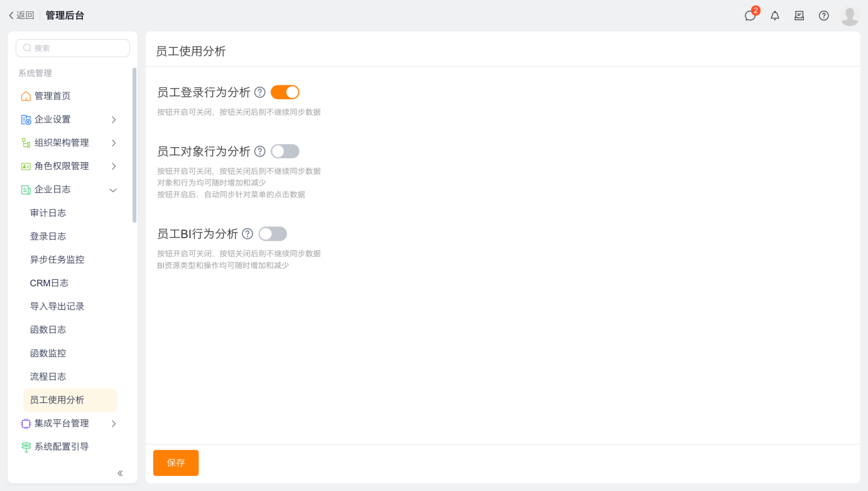The height and width of the screenshot is (491, 868).
Task: Open the chat messages icon with badge
Action: tap(751, 16)
